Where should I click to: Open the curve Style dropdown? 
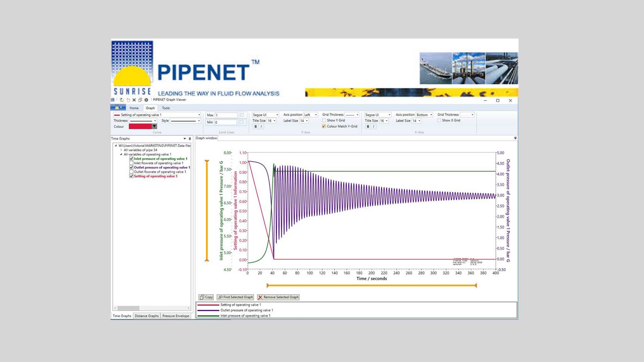185,121
